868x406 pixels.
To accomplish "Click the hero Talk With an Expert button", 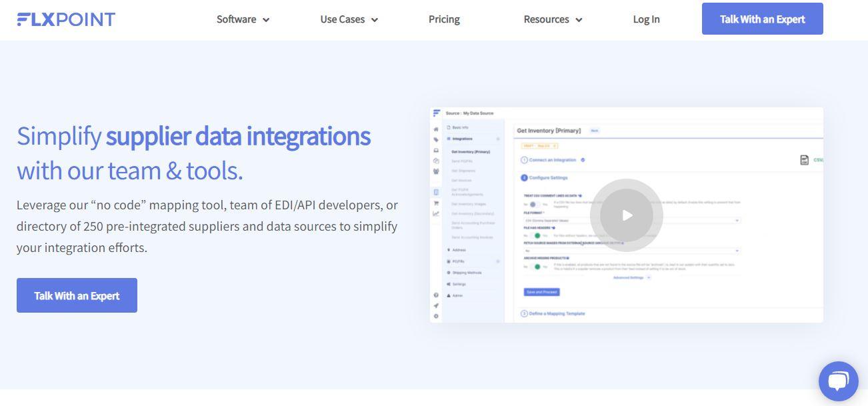I will tap(77, 295).
